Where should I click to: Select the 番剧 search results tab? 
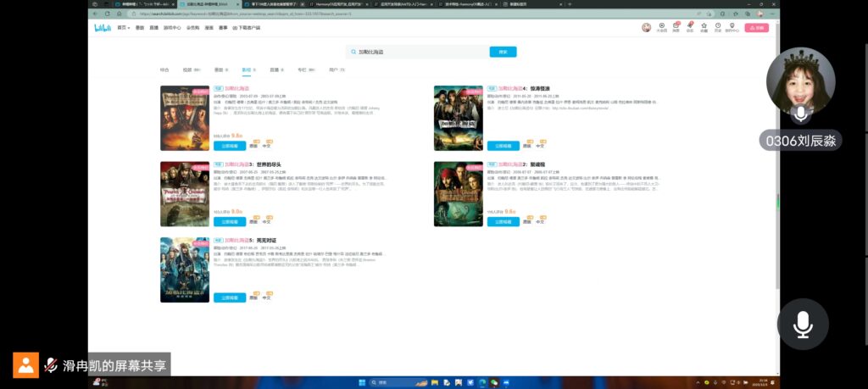pyautogui.click(x=221, y=70)
